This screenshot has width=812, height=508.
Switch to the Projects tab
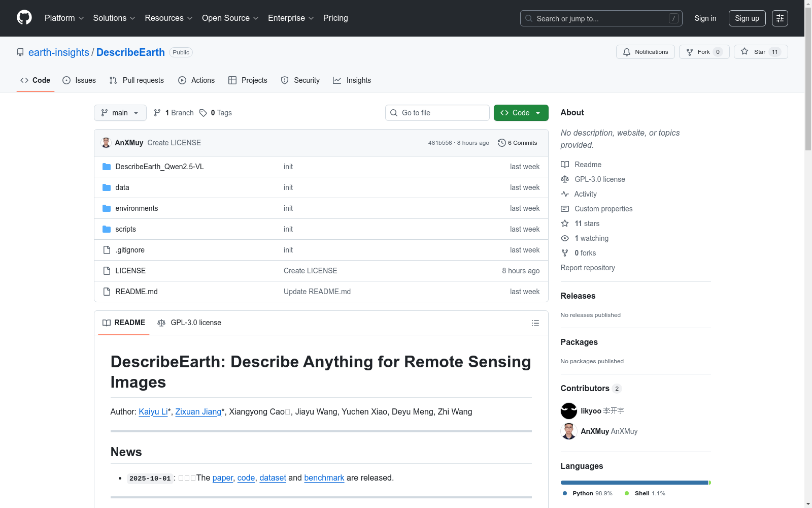click(x=248, y=80)
